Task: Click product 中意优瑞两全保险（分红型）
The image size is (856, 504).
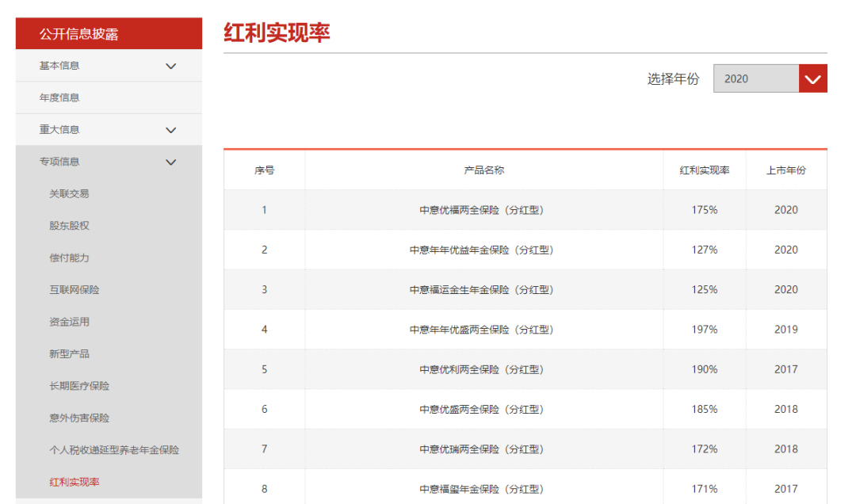Action: tap(482, 449)
